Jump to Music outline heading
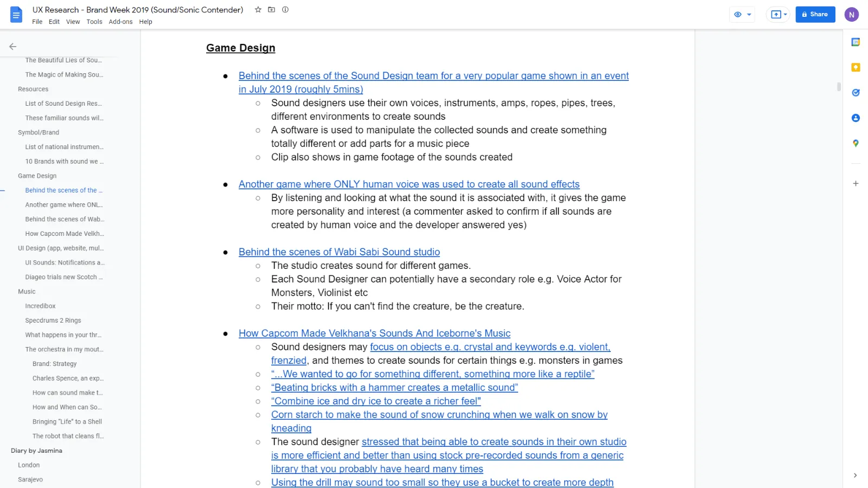 [27, 292]
